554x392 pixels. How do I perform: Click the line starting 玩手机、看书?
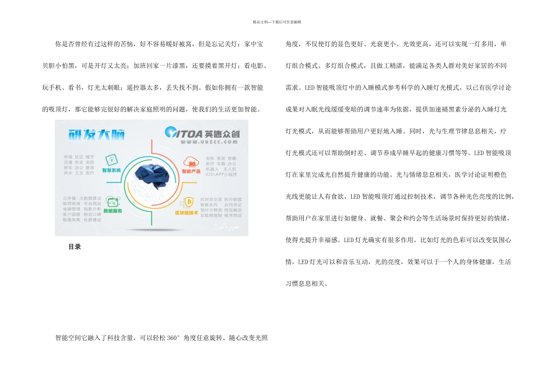[153, 87]
